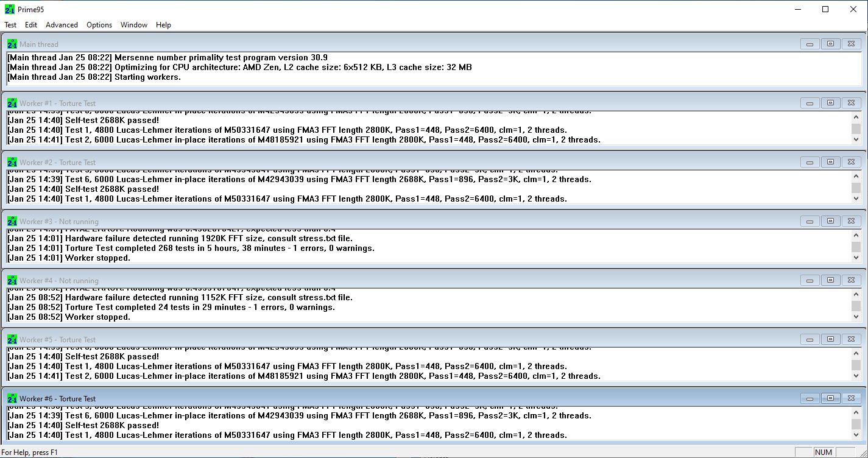Close the Worker #3 sub-window
The image size is (868, 458).
coord(851,221)
